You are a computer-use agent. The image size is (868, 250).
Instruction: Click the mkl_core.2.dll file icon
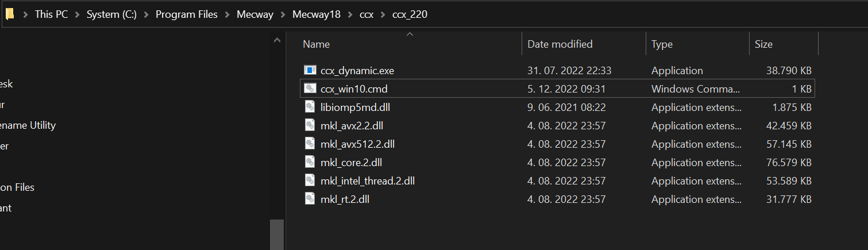pos(310,163)
